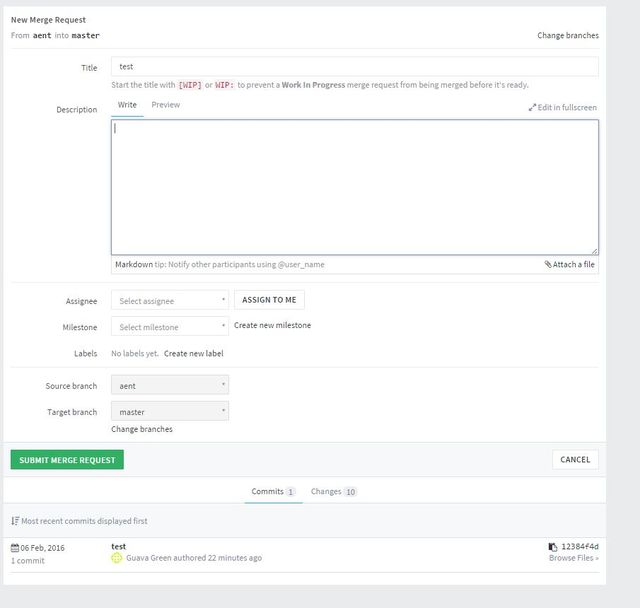Click Guava Green author name
This screenshot has height=608, width=640.
click(149, 558)
